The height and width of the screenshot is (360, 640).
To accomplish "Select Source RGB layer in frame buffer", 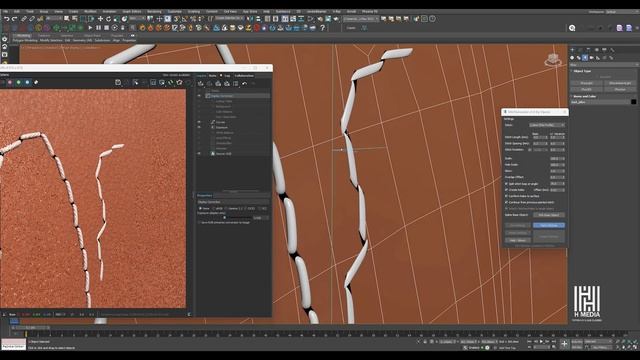I will [x=224, y=153].
